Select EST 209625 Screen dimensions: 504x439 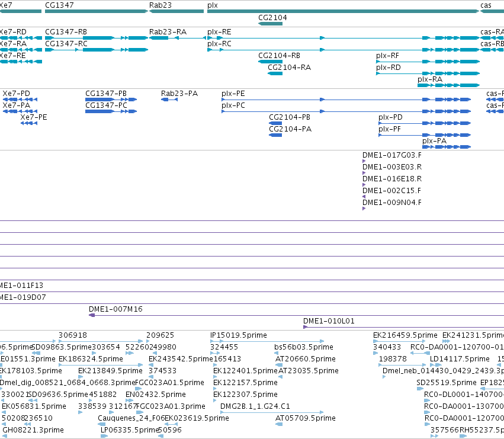coord(160,335)
